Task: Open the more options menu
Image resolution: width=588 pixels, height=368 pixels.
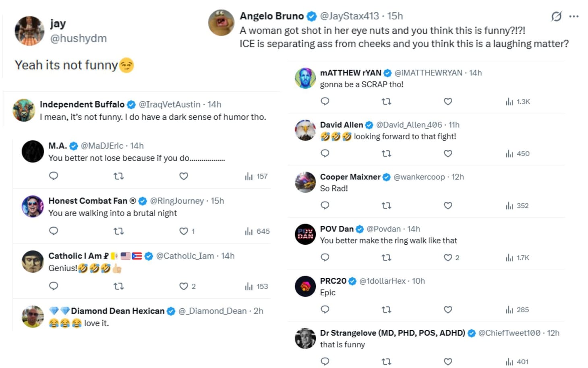Action: (x=574, y=16)
